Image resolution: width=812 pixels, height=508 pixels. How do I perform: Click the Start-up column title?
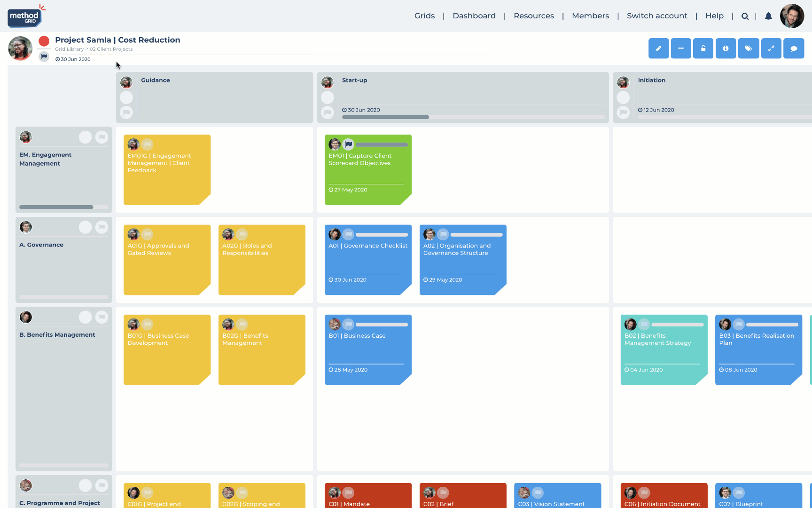click(354, 80)
